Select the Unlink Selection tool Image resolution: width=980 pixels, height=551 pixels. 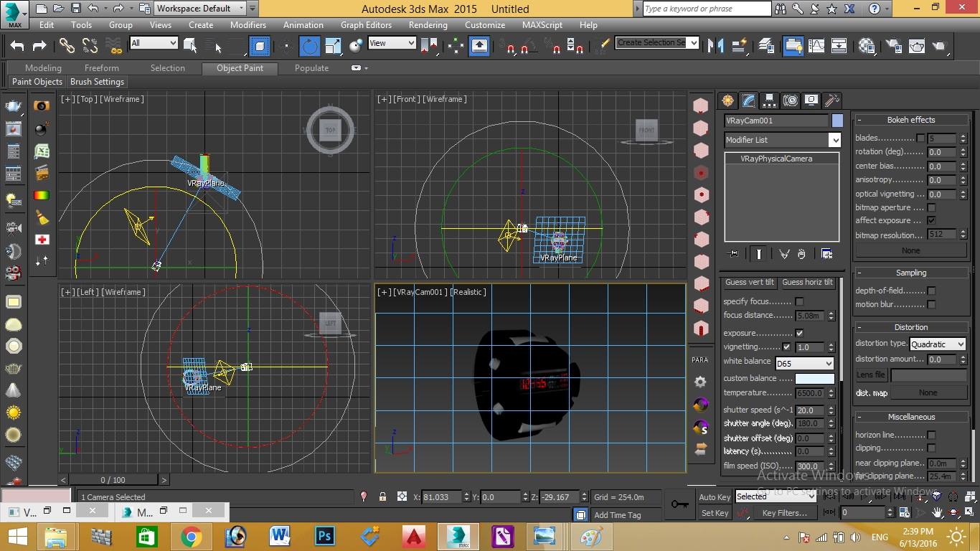[x=90, y=46]
